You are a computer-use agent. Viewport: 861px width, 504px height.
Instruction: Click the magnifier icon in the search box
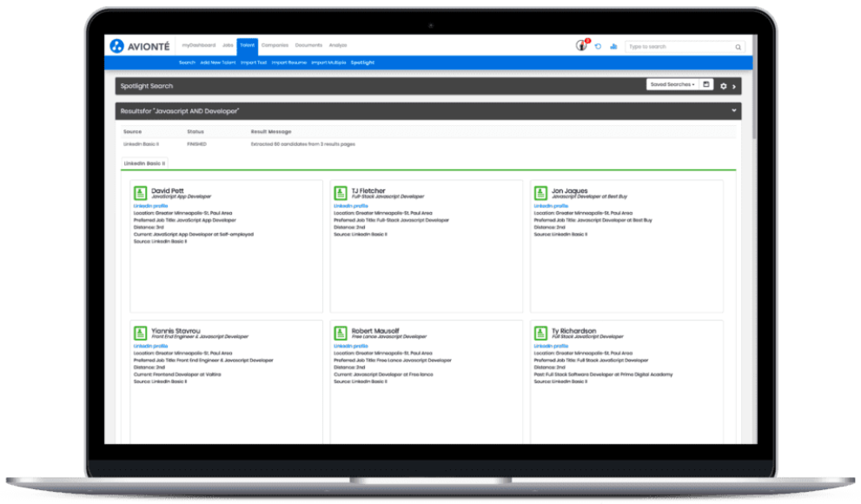738,47
